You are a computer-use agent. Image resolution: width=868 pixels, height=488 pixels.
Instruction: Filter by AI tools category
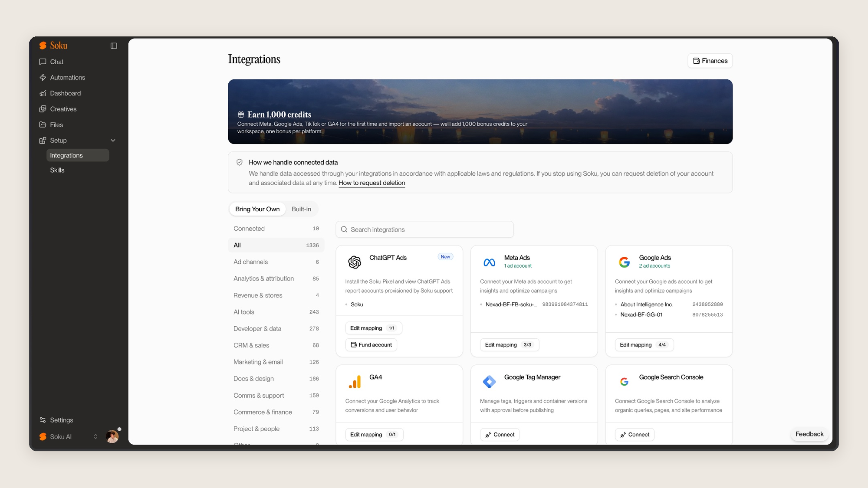click(x=276, y=312)
